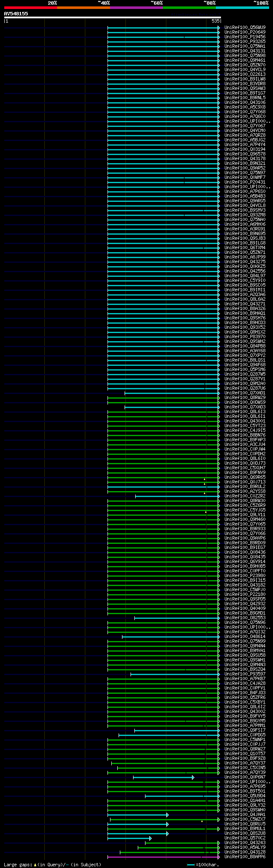Image resolution: width=273 pixels, height=868 pixels.
Task: Select the UniRef100_A5ALY9 label
Action: click(x=245, y=847)
